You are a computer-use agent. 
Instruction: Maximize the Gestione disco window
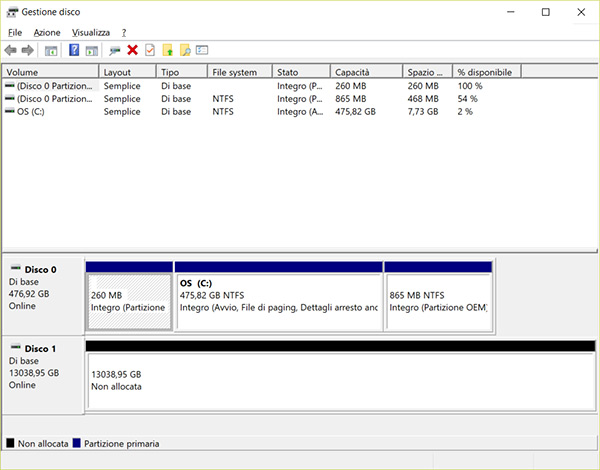(546, 12)
